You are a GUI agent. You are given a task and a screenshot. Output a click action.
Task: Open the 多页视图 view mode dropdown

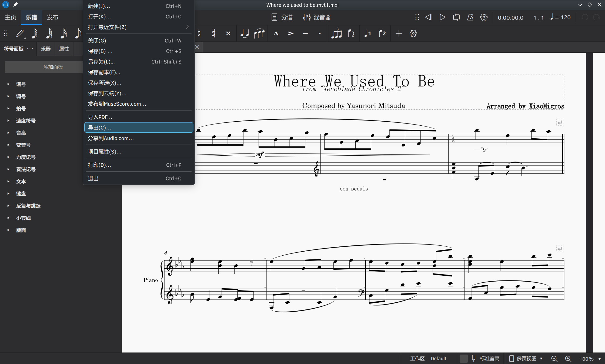click(526, 358)
